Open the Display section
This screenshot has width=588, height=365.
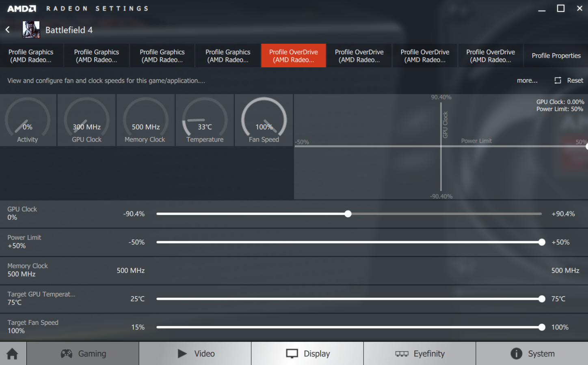click(x=307, y=354)
